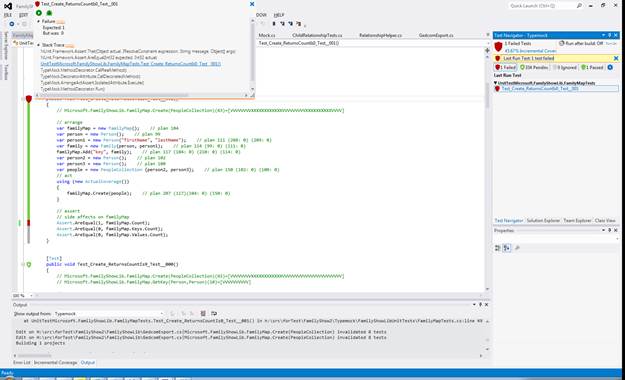625x380 pixels.
Task: Click the green debug bug icon in popup
Action: coord(49,13)
